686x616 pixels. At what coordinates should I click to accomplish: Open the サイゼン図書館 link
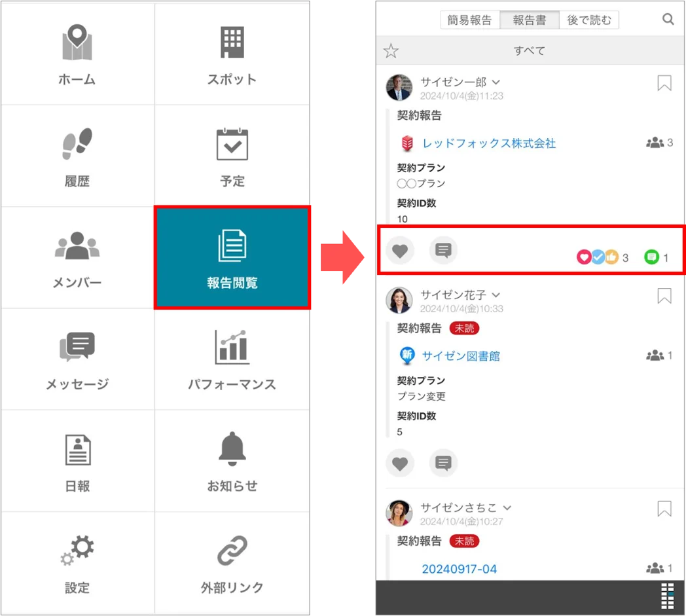461,356
